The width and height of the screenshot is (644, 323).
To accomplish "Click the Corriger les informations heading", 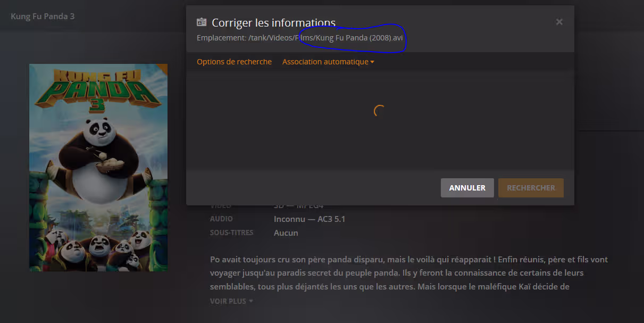I will 273,23.
